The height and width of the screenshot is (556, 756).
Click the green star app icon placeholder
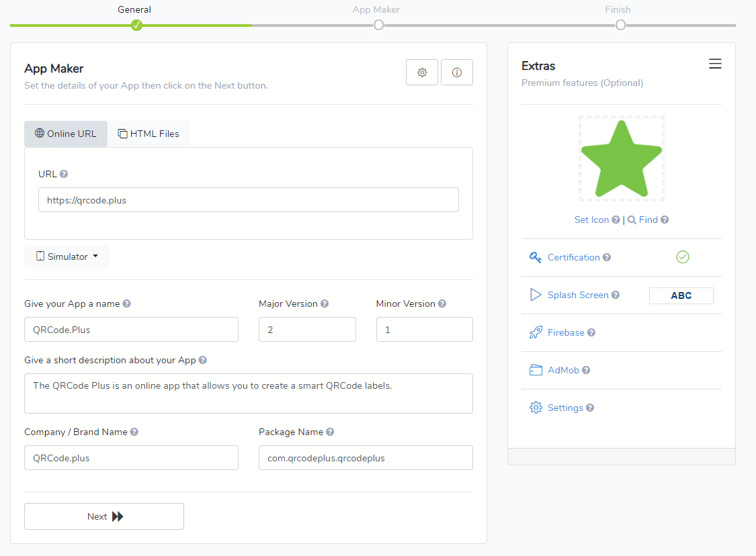[x=622, y=158]
